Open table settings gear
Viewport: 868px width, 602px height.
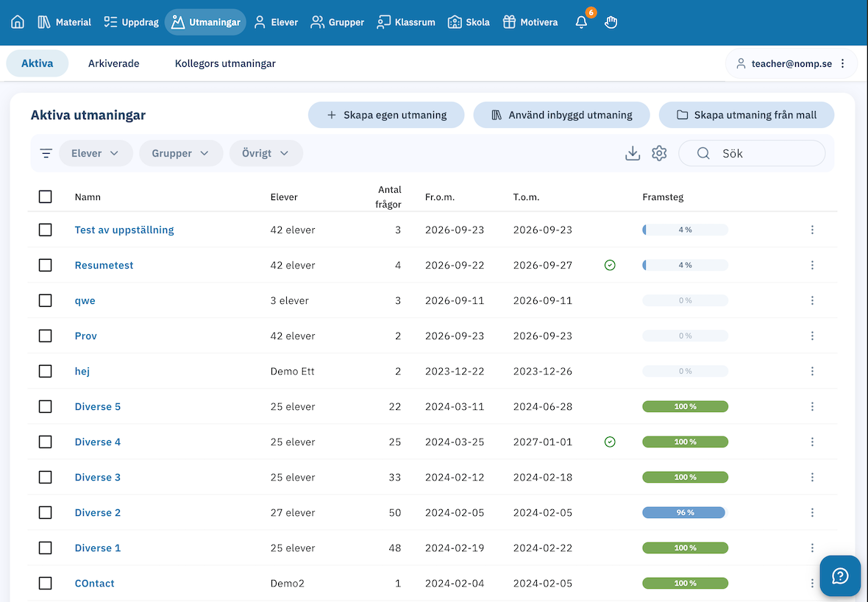(659, 153)
